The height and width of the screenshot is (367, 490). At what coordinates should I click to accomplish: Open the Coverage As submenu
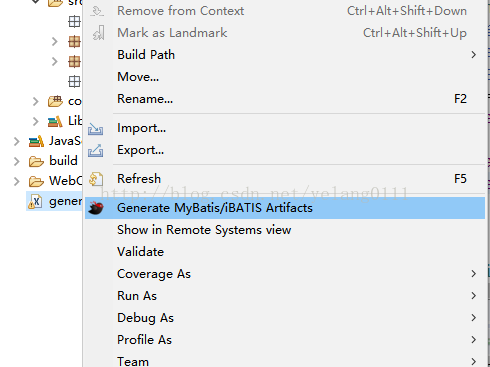(285, 274)
